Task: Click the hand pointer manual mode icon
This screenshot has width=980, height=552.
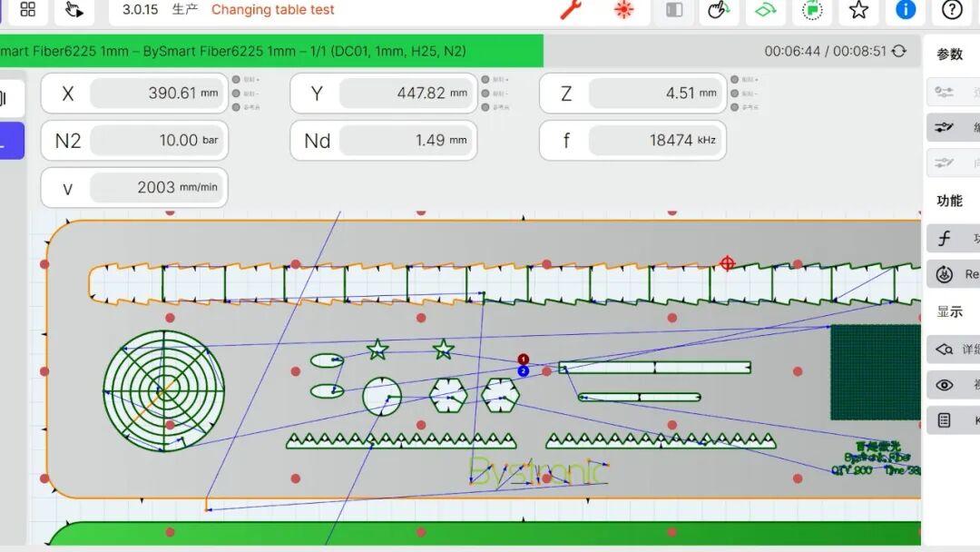Action: pyautogui.click(x=74, y=10)
